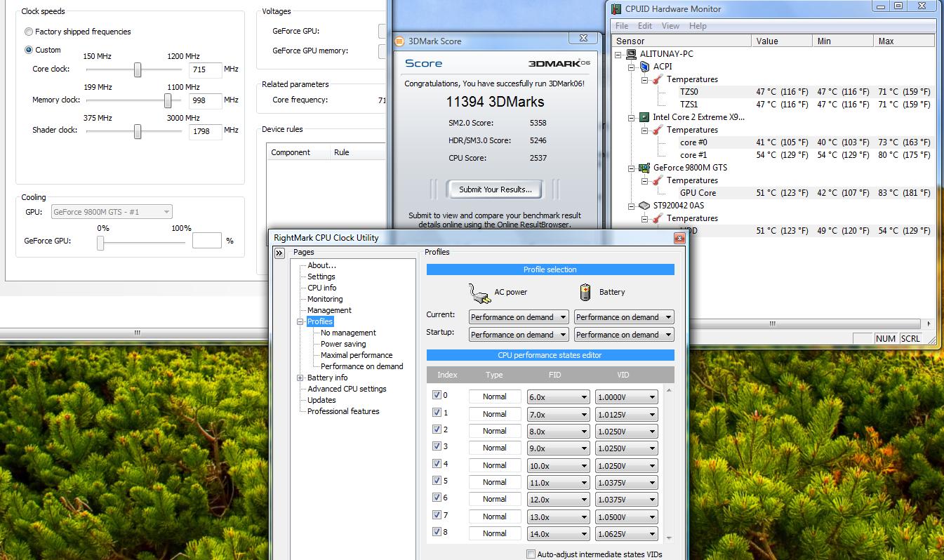Uncheck performance state index 2
The width and height of the screenshot is (944, 560).
click(437, 429)
